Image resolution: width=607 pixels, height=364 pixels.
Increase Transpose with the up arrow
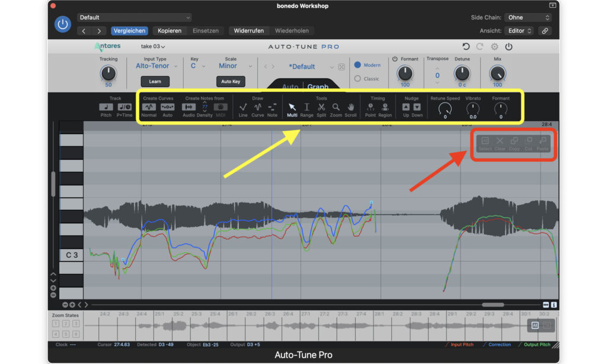pyautogui.click(x=437, y=69)
